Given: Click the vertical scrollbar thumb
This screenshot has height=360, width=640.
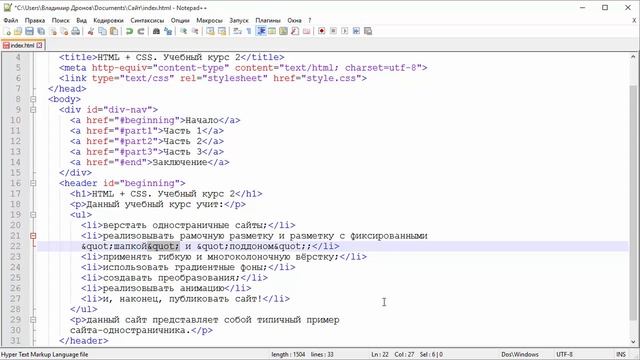Looking at the screenshot, I should pos(633,203).
